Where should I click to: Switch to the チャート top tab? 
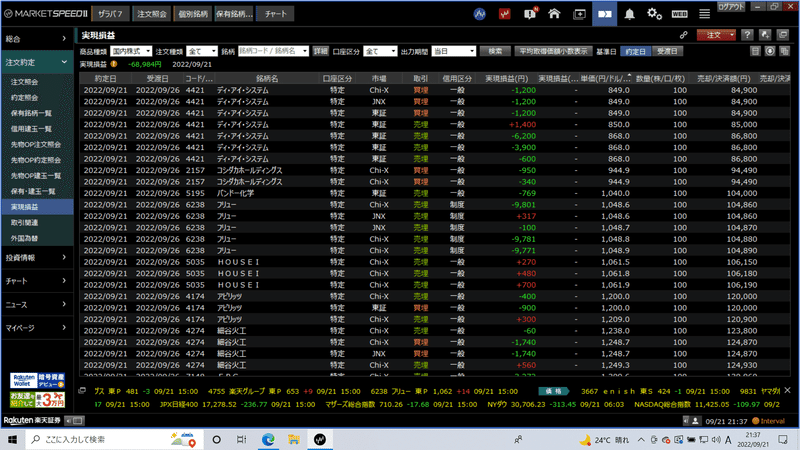pyautogui.click(x=276, y=14)
